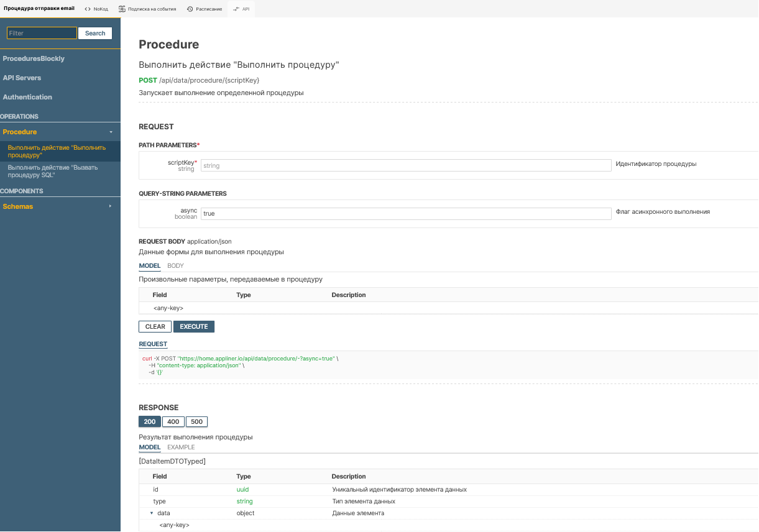Click the async parameter field
Image resolution: width=759 pixels, height=532 pixels.
click(406, 213)
